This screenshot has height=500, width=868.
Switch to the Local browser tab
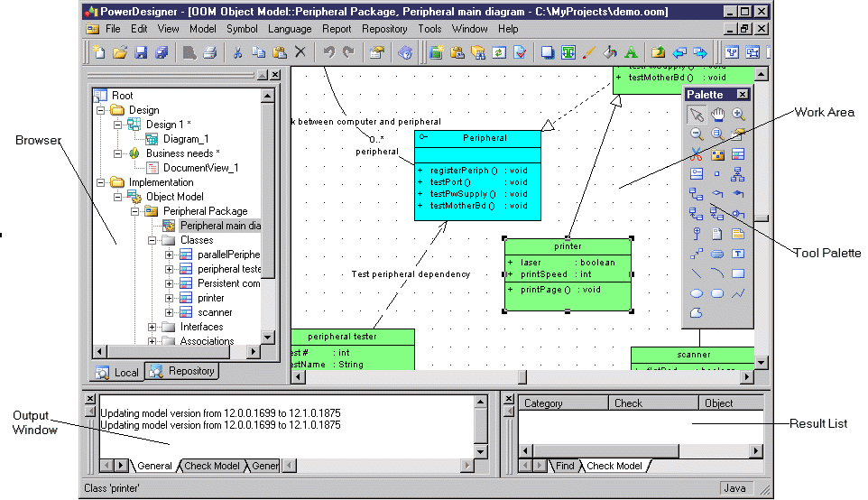116,373
